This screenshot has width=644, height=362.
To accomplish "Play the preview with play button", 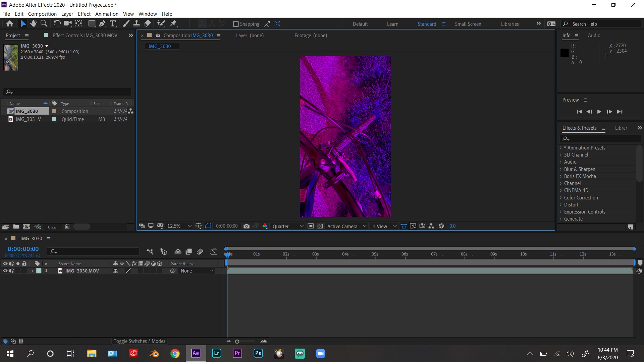I will click(599, 112).
